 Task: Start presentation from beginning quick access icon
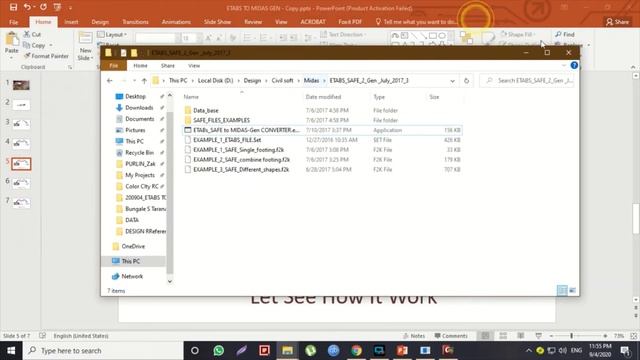tap(58, 7)
